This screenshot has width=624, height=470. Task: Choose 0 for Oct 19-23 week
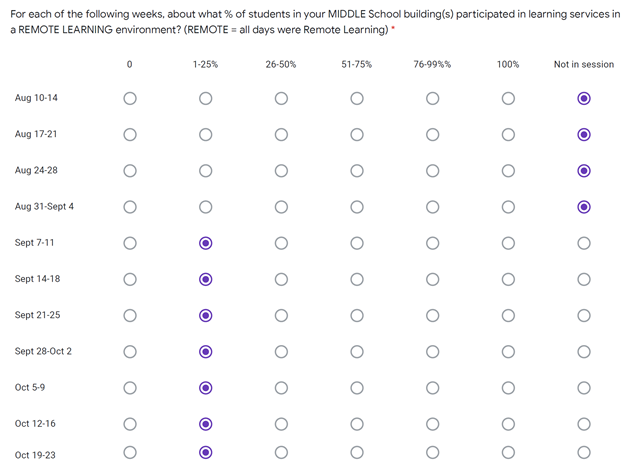click(x=130, y=452)
